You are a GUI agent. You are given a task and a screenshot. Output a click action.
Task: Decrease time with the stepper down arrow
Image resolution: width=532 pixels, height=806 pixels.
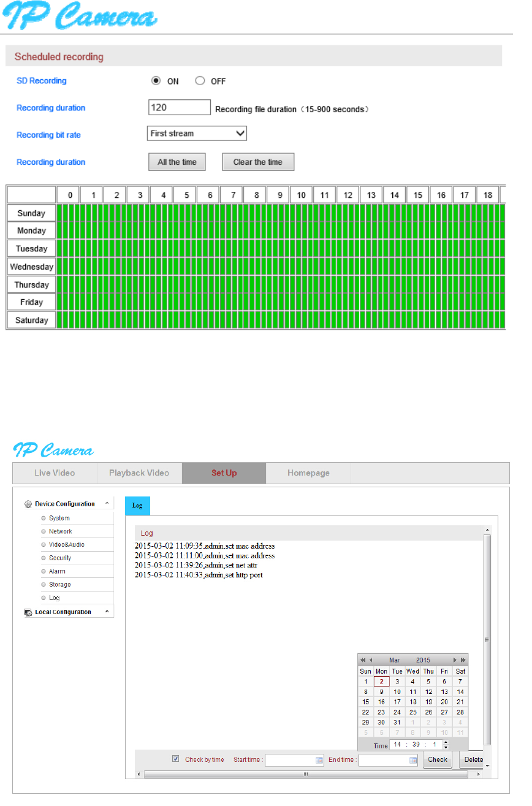click(x=446, y=747)
